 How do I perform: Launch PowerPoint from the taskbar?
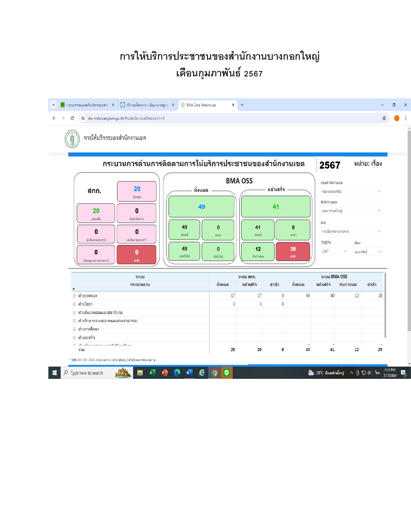point(164,373)
